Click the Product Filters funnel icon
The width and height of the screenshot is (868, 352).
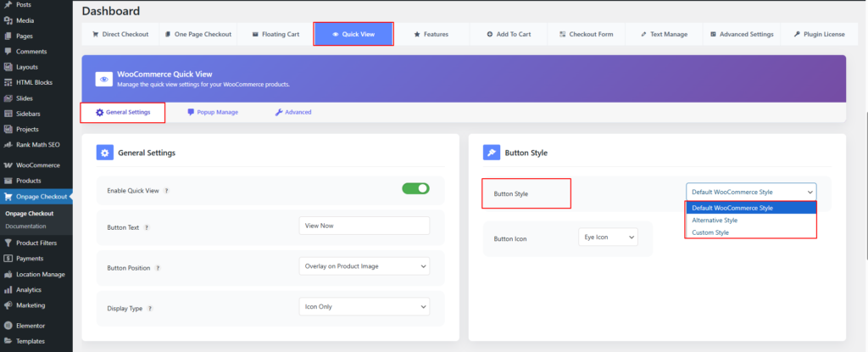click(x=8, y=243)
